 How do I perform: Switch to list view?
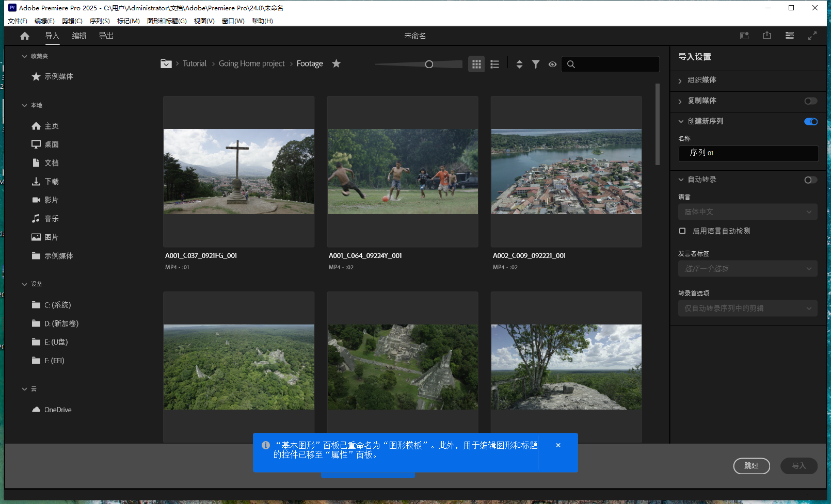click(x=494, y=64)
